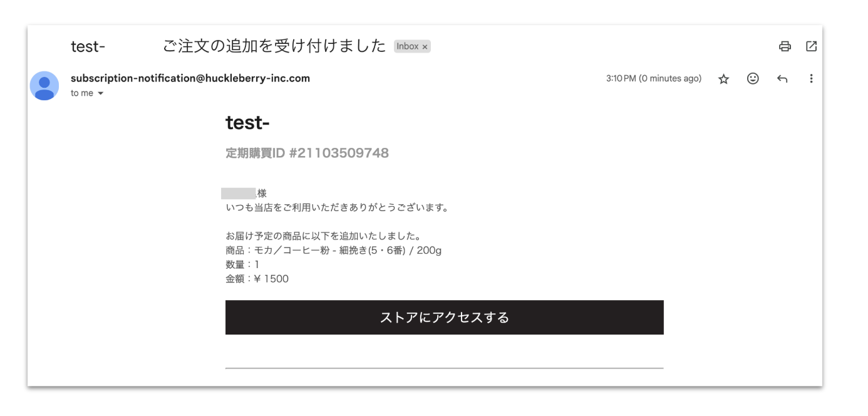The height and width of the screenshot is (416, 868).
Task: Click the bold test- heading in body
Action: (x=247, y=124)
